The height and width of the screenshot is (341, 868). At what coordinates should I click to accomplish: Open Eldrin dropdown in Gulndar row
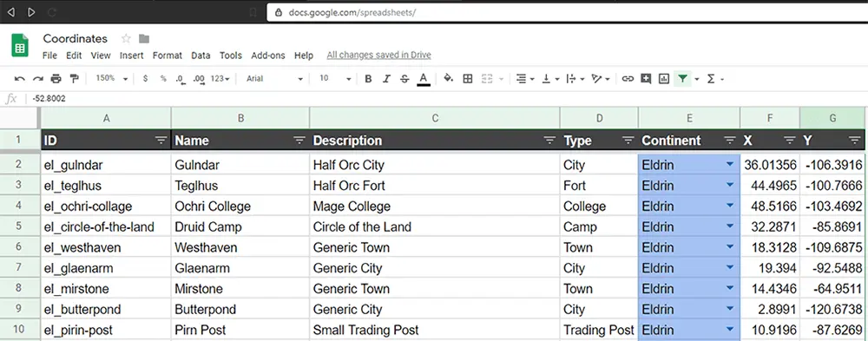click(x=730, y=164)
